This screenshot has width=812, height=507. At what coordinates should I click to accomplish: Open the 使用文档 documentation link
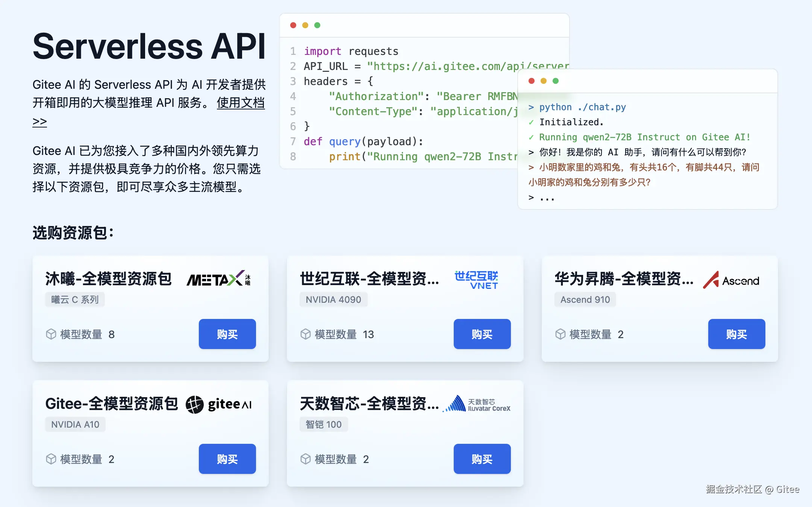pyautogui.click(x=241, y=103)
